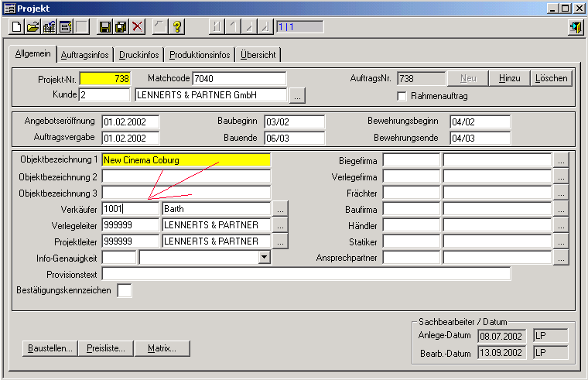The image size is (588, 380).
Task: Tick the Bestätigungskennzeichen checkbox
Action: pyautogui.click(x=124, y=291)
